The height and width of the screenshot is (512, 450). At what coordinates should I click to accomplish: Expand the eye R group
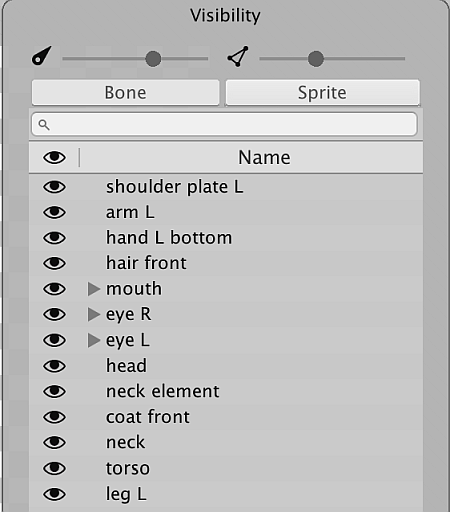[94, 314]
